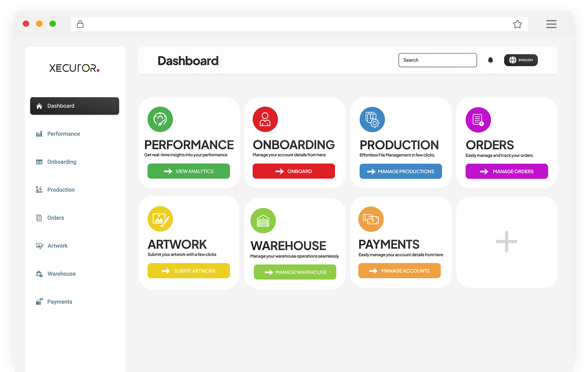Click the blue Production gear icon
Screen dimensions: 588x372
tap(372, 119)
